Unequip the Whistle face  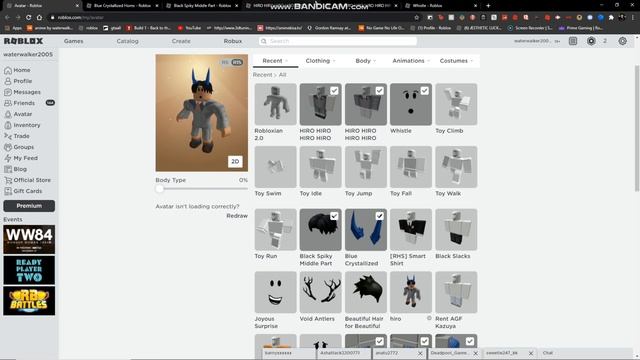(424, 91)
